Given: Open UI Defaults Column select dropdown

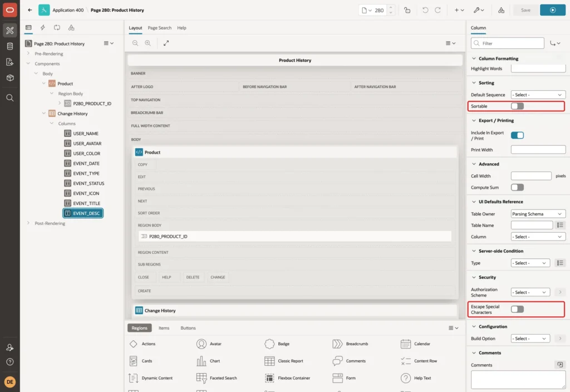Looking at the screenshot, I should click(x=538, y=237).
